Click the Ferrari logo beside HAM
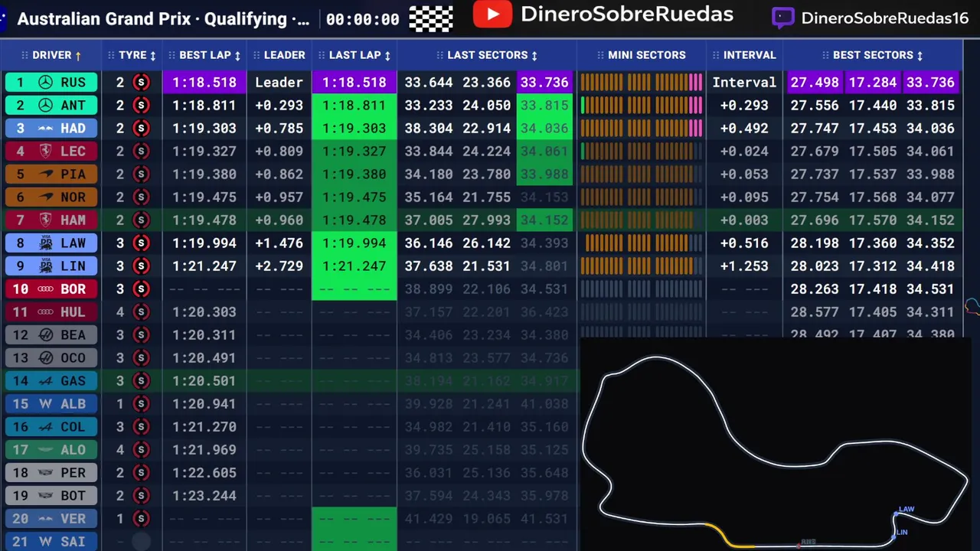This screenshot has width=980, height=551. click(45, 220)
